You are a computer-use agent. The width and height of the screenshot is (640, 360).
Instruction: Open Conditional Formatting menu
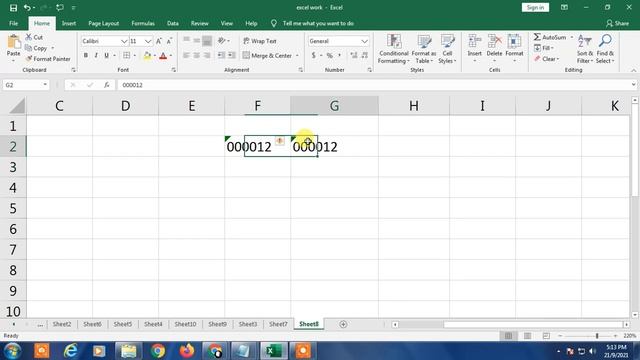[393, 49]
